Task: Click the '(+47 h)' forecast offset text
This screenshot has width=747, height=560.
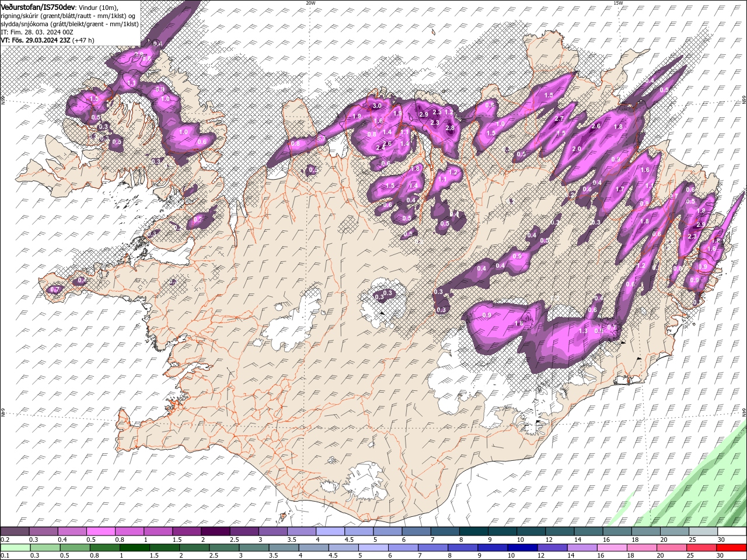Action: tap(84, 40)
